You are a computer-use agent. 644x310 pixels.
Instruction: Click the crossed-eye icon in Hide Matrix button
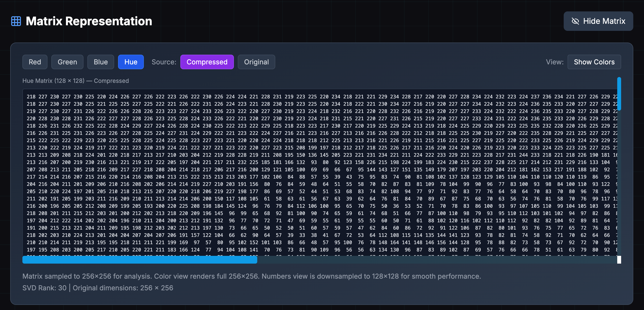(x=576, y=21)
